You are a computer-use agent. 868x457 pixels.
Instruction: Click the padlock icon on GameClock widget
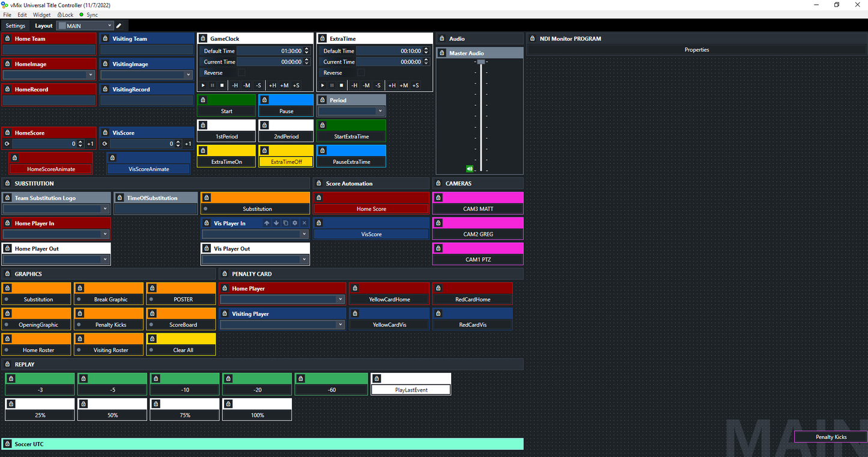coord(204,38)
